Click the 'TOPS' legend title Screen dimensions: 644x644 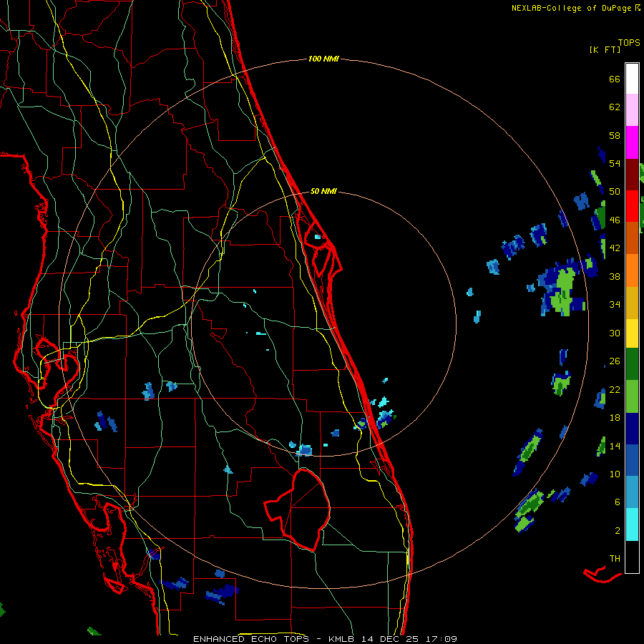pos(629,43)
